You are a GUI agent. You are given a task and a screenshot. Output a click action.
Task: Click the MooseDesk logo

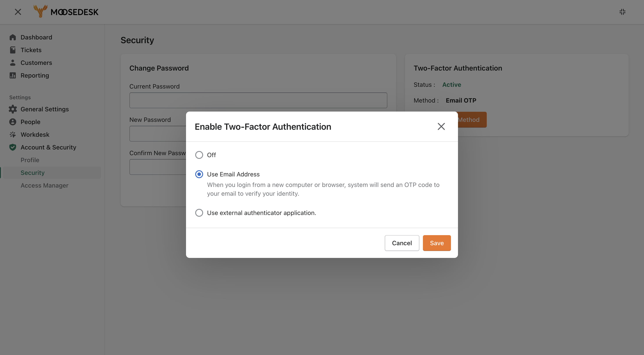tap(66, 11)
